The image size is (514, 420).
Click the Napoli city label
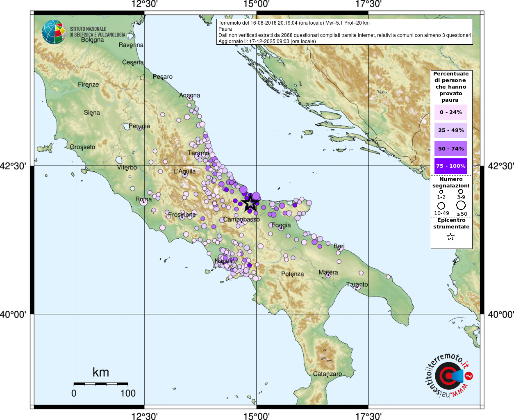tap(223, 261)
